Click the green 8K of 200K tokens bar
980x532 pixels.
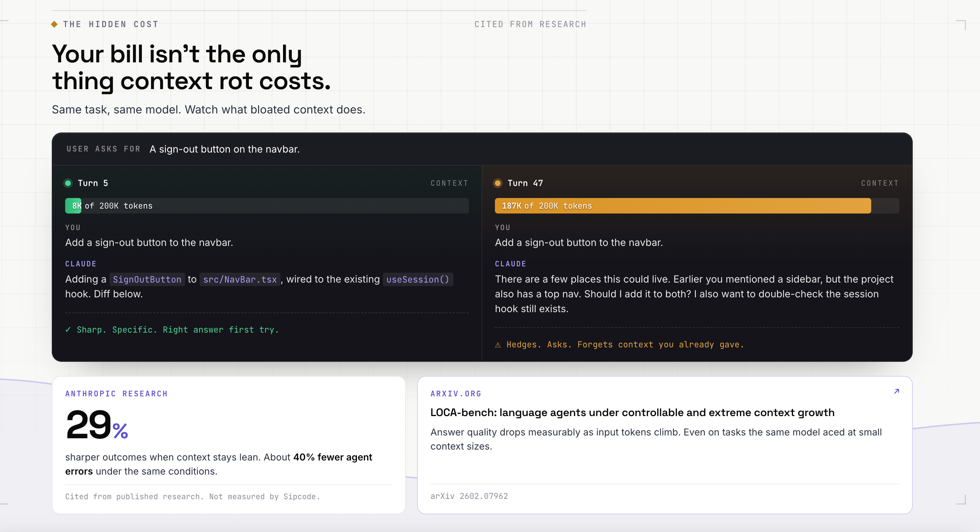click(x=267, y=206)
